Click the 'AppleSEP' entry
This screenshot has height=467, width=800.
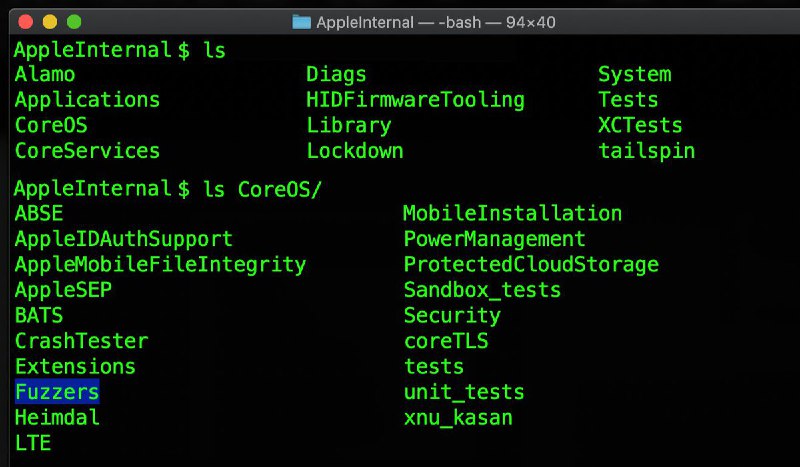pos(63,291)
